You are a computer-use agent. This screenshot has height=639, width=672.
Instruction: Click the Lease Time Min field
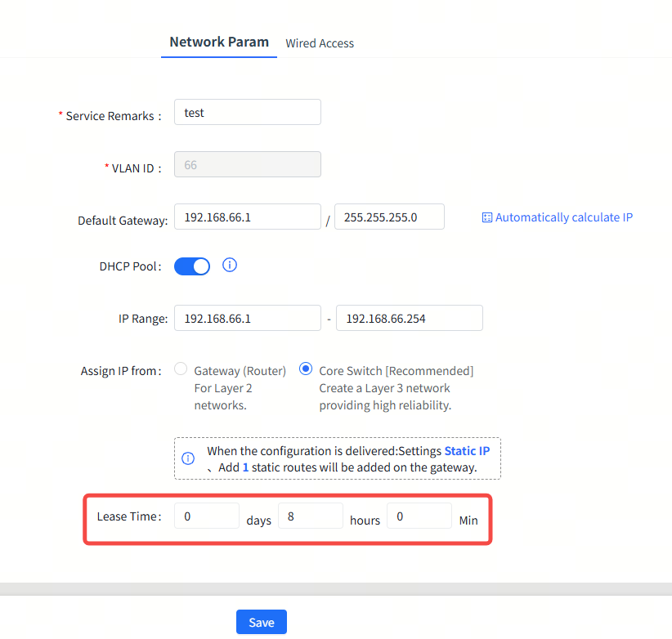click(x=419, y=516)
